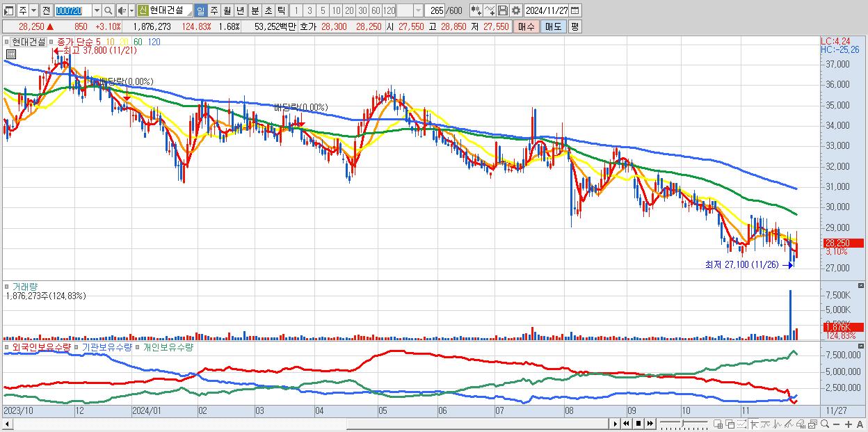Select the 60 interval button
The image size is (868, 432).
[x=376, y=10]
